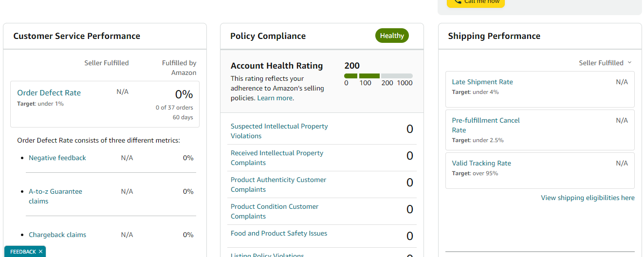Open Received Intellectual Property Complaints

coord(277,158)
